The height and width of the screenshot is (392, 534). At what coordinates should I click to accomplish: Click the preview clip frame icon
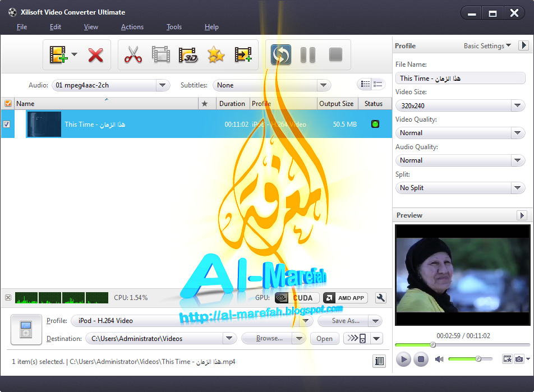click(x=508, y=358)
